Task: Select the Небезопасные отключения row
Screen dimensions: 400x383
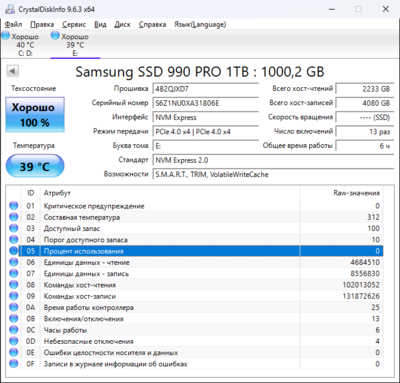Action: (195, 341)
